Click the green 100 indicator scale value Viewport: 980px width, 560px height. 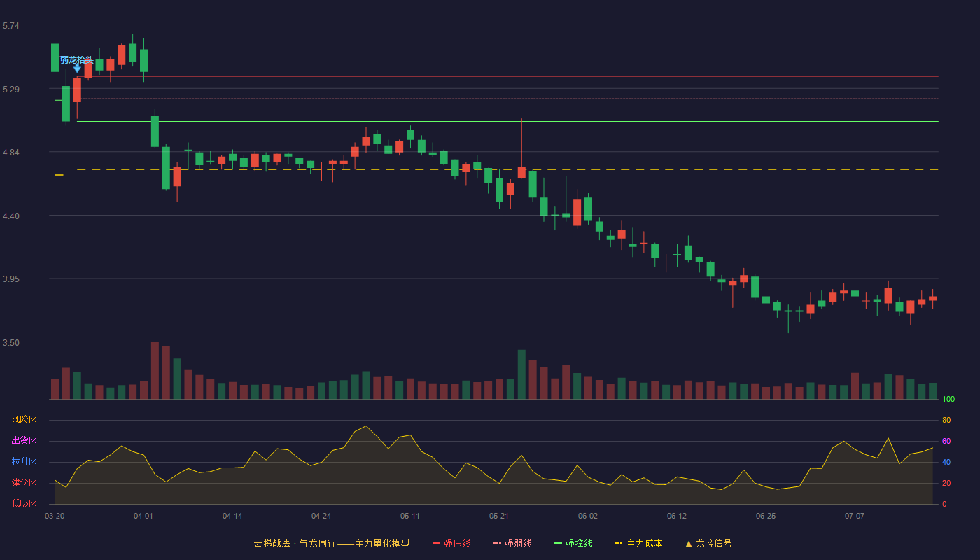point(948,400)
